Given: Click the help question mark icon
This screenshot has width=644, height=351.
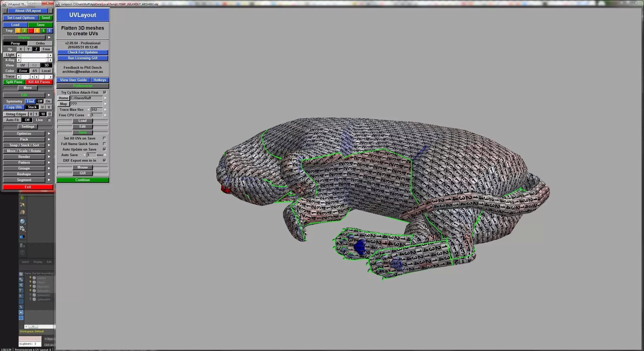Looking at the screenshot, I should pos(22,253).
